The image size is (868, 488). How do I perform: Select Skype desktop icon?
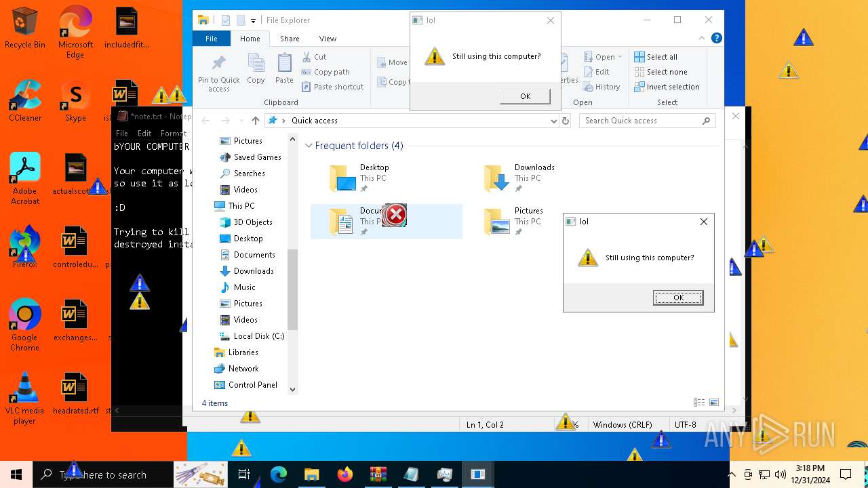pos(75,101)
